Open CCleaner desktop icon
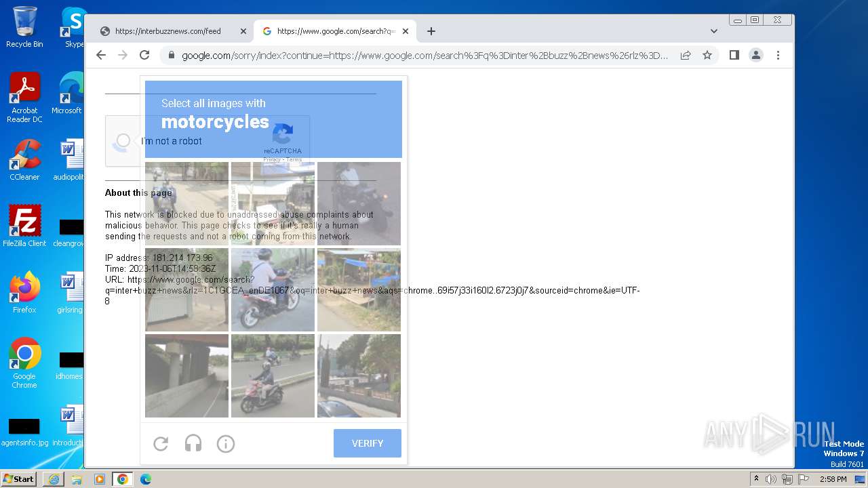The height and width of the screenshot is (488, 868). pyautogui.click(x=24, y=160)
